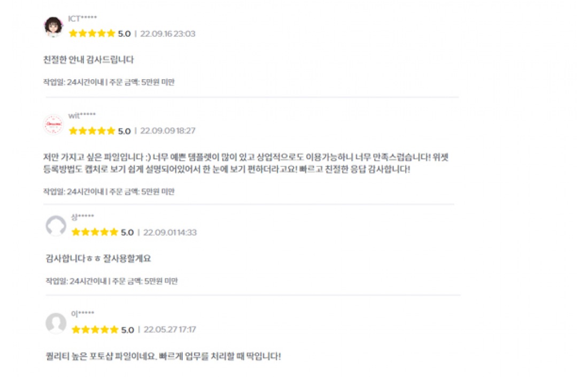Viewport: 588px width, 377px height.
Task: Click the wit***** username
Action: (x=82, y=116)
